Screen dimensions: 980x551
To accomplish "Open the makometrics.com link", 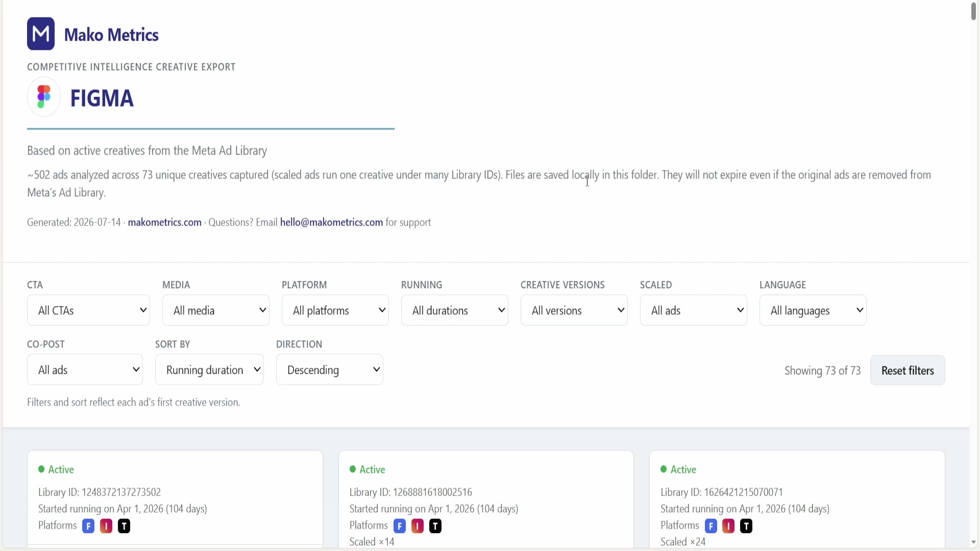I will 164,222.
